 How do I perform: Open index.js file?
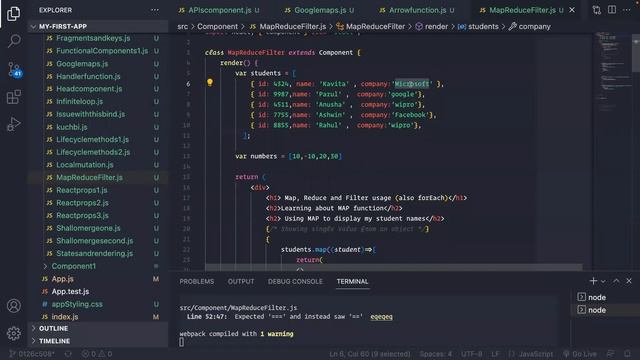coord(65,317)
